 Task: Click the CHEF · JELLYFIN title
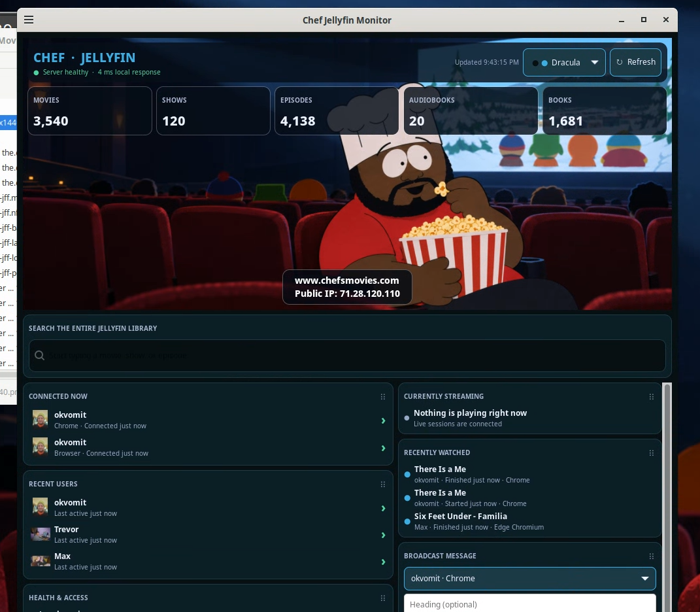point(84,58)
